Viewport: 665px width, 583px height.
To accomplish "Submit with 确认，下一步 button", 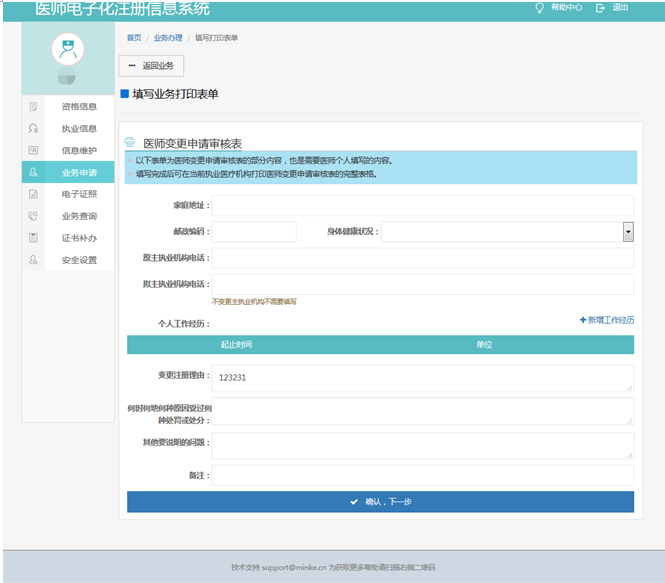I will click(x=380, y=502).
